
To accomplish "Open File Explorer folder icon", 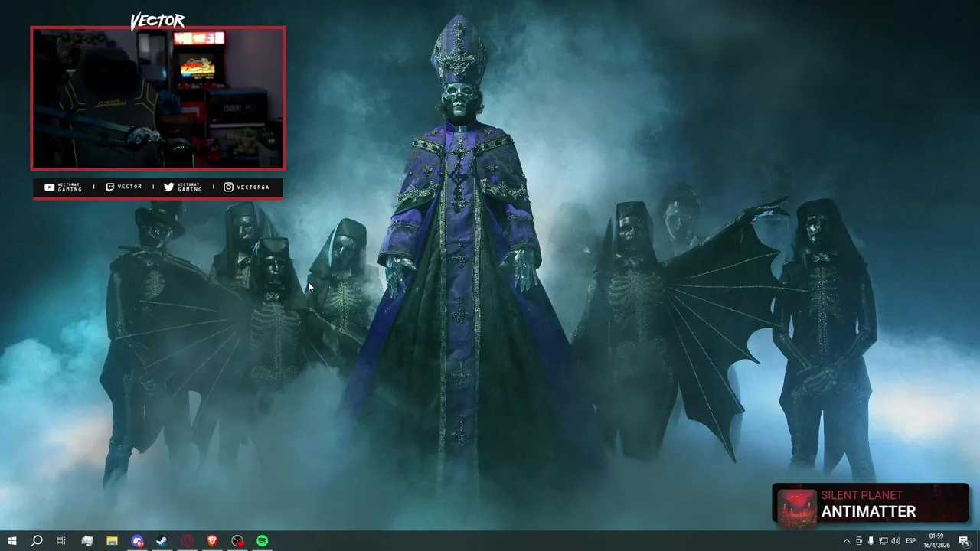I will [112, 541].
